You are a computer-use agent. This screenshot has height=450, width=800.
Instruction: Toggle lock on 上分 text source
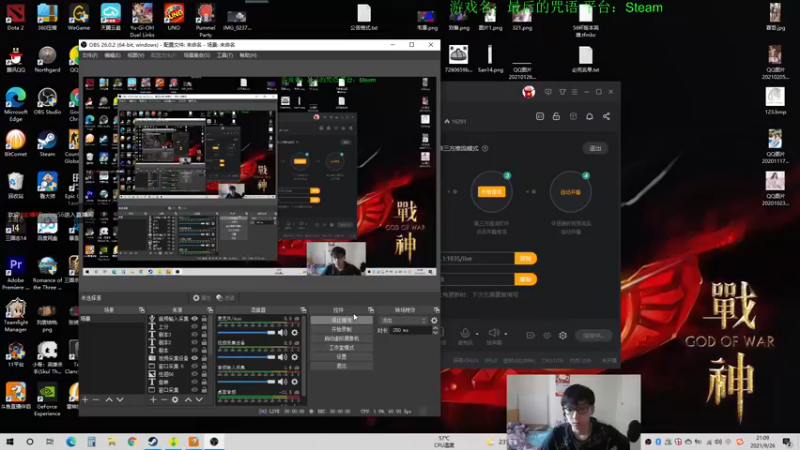tap(204, 327)
